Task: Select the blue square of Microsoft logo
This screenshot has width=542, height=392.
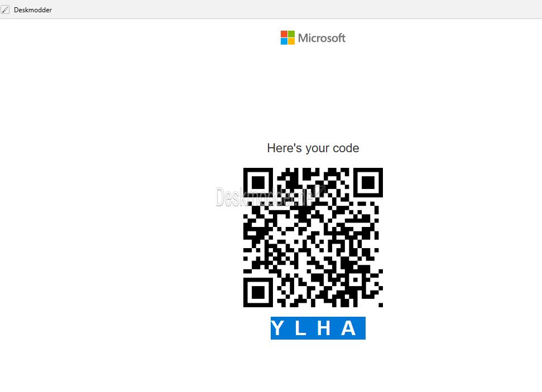Action: click(x=284, y=41)
